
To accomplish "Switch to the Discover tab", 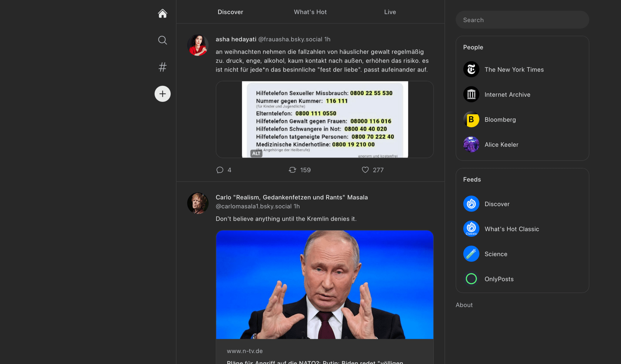I will click(230, 12).
